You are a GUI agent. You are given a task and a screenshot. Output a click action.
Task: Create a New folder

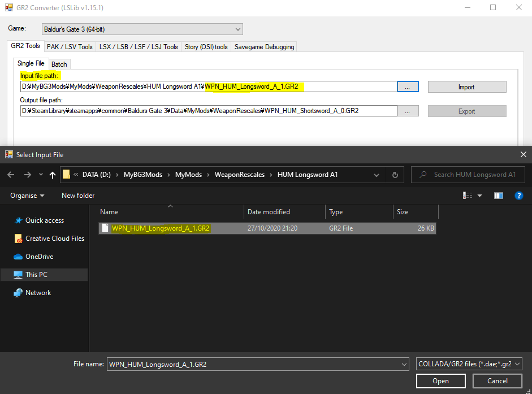[x=78, y=196]
